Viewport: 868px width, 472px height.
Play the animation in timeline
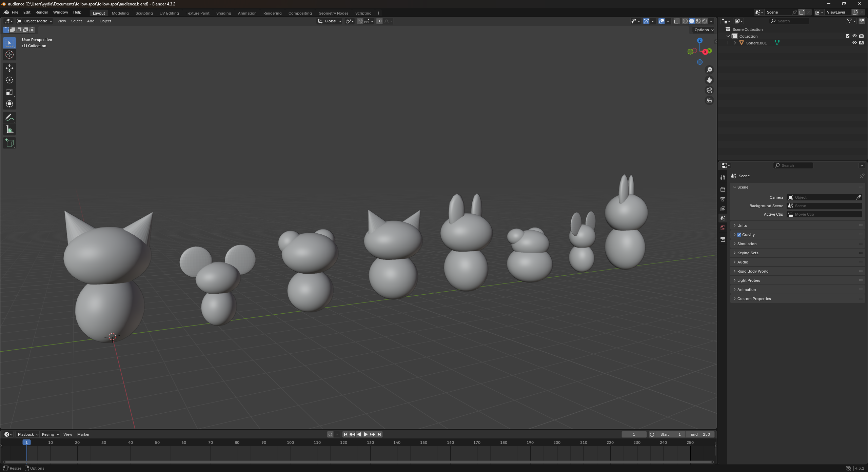pyautogui.click(x=366, y=434)
